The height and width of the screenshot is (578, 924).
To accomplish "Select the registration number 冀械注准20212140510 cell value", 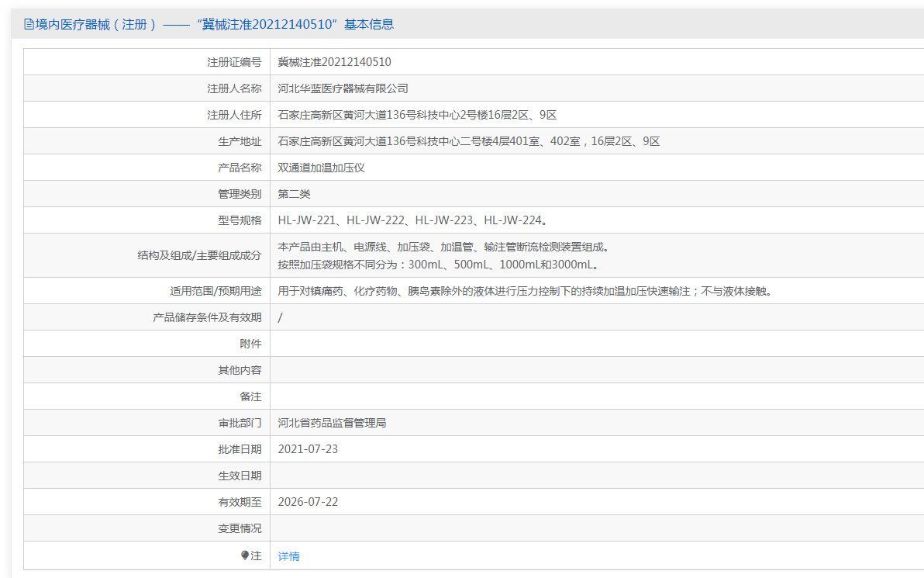I will pyautogui.click(x=334, y=62).
